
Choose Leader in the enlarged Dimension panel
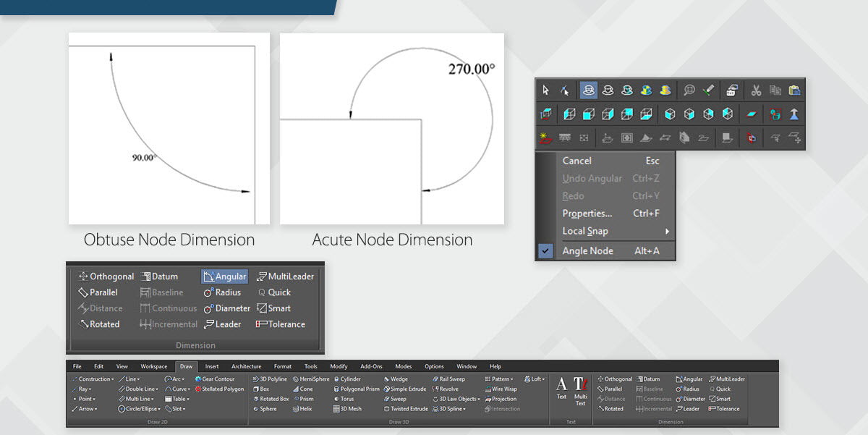coord(222,324)
